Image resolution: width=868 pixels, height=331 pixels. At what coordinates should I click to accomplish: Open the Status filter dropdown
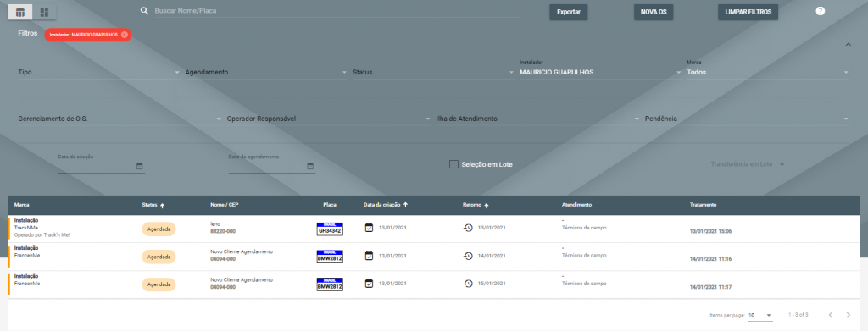click(x=434, y=73)
